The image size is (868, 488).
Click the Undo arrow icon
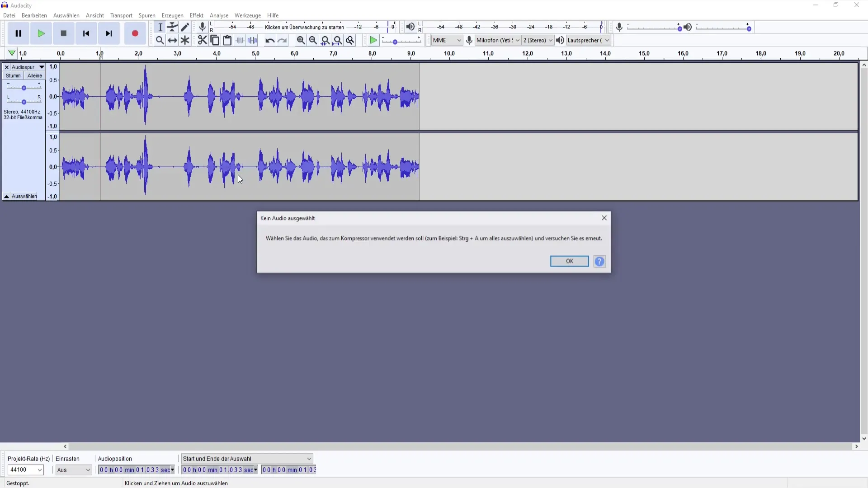tap(269, 40)
